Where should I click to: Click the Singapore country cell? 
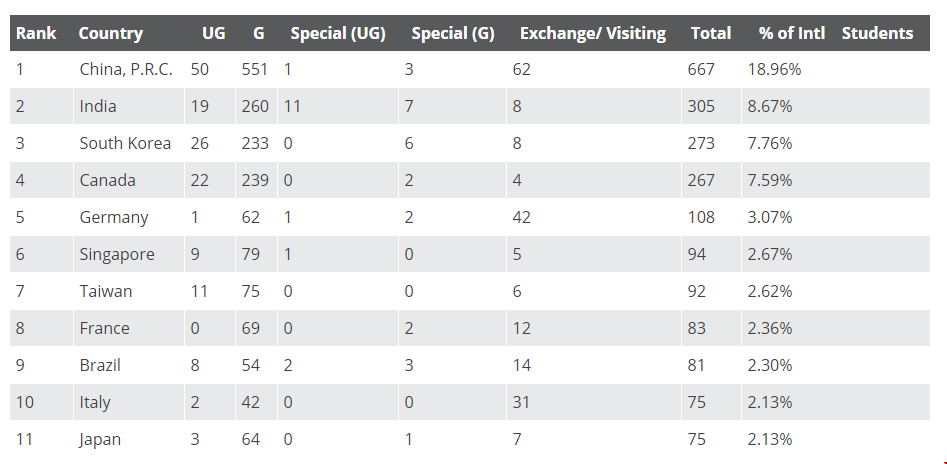click(x=117, y=254)
